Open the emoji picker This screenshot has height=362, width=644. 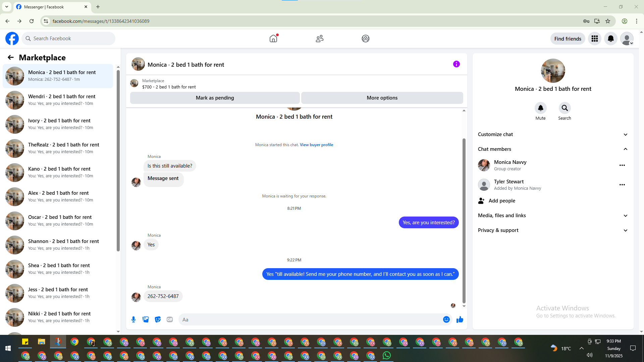[x=446, y=319]
